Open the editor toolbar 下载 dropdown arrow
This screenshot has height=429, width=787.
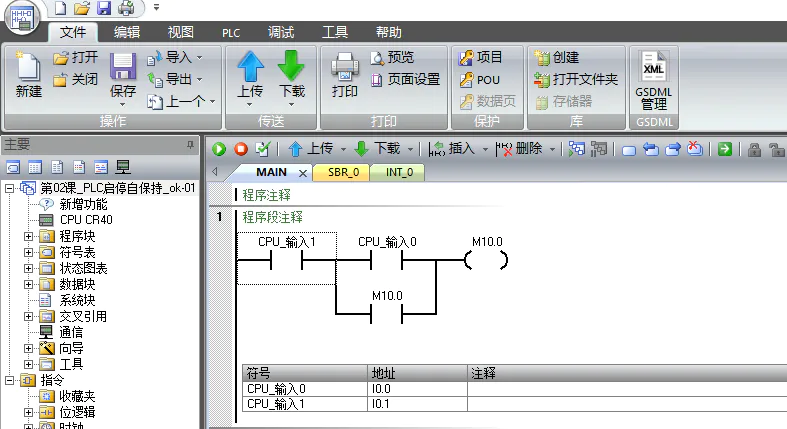tap(411, 149)
